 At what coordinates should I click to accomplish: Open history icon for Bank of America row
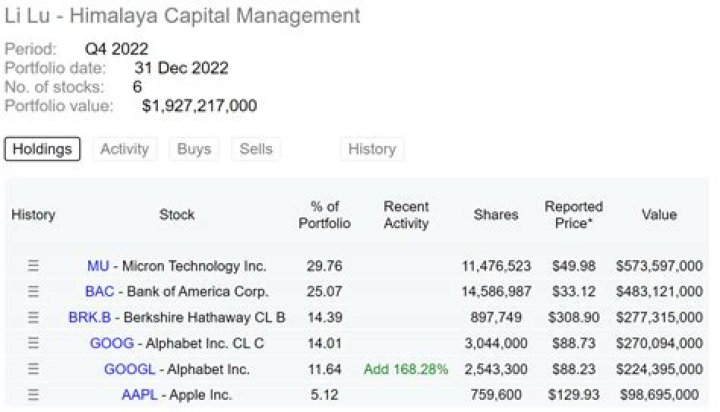coord(33,292)
